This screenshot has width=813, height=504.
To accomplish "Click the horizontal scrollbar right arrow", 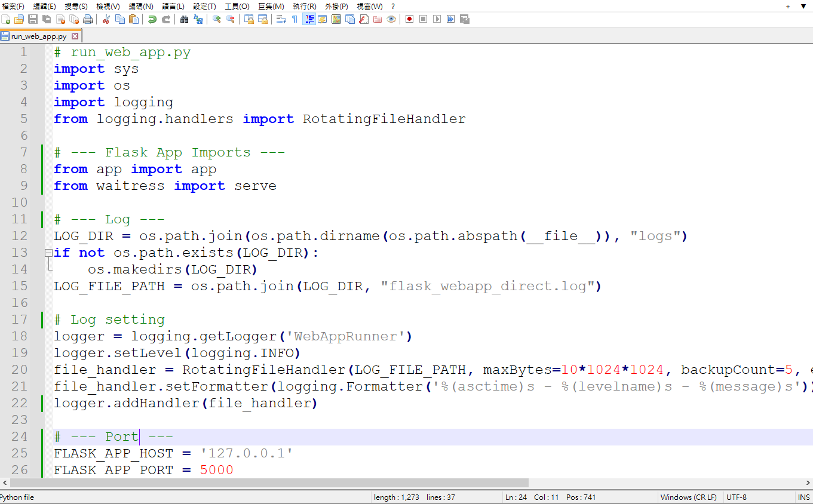I will coord(808,483).
